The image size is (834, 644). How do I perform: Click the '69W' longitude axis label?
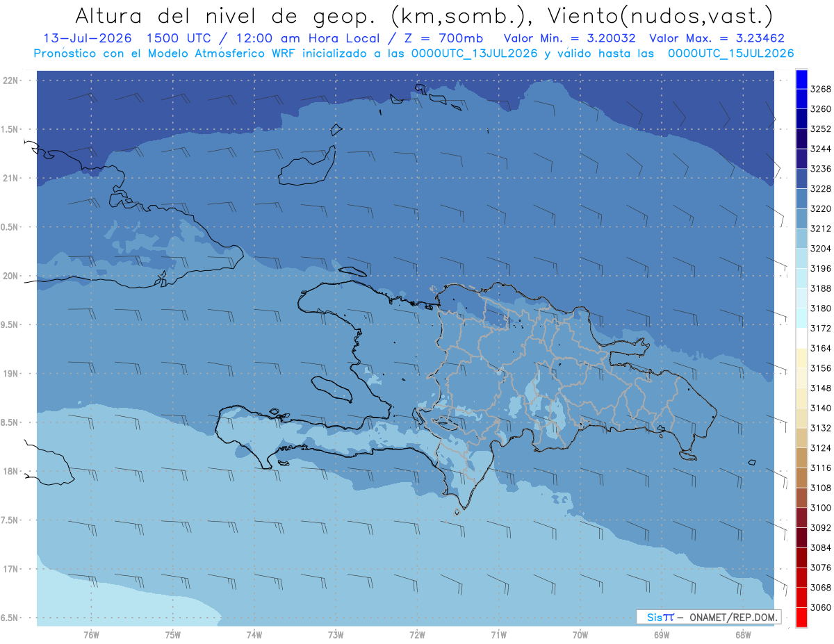662,635
